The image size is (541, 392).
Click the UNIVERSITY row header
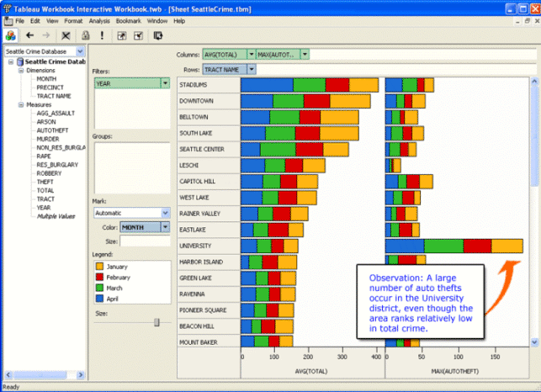pos(210,246)
